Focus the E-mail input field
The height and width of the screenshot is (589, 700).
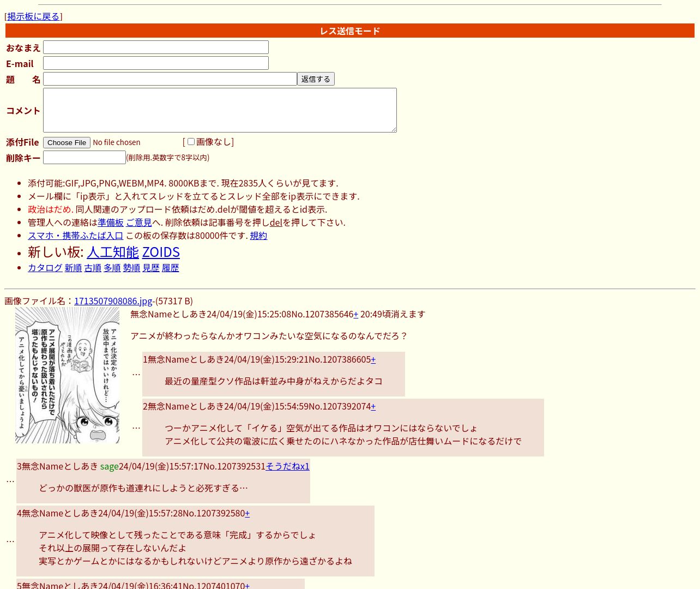[x=156, y=63]
